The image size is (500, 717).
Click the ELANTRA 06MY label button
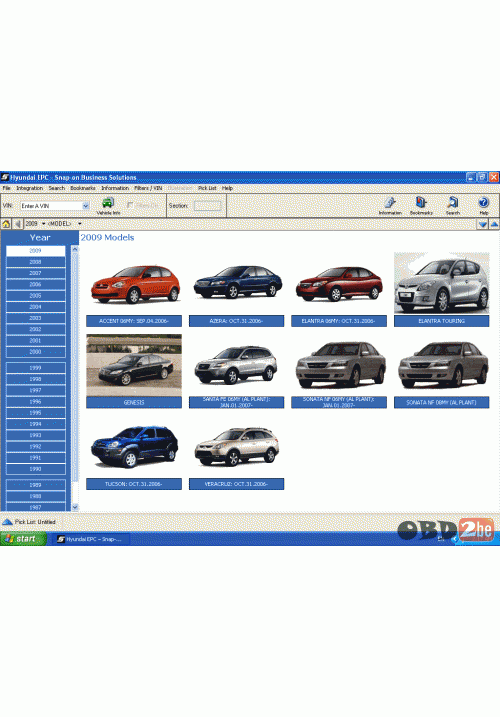click(339, 321)
